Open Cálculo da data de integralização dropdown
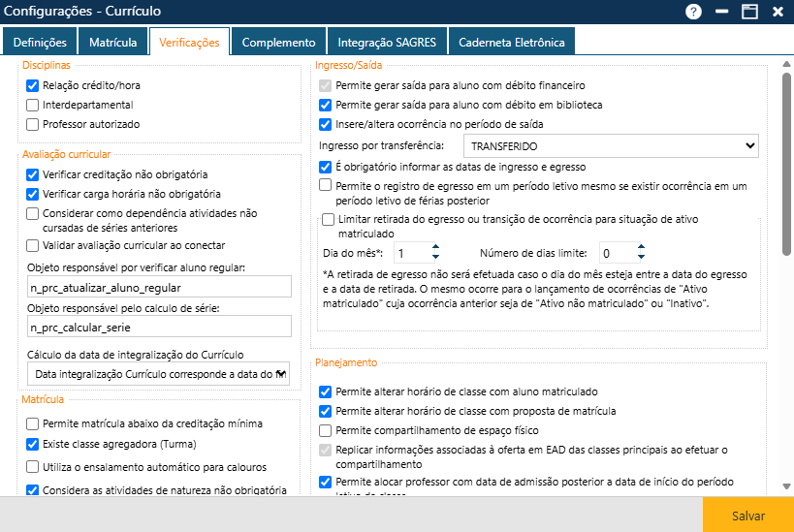Image resolution: width=794 pixels, height=532 pixels. (x=158, y=374)
